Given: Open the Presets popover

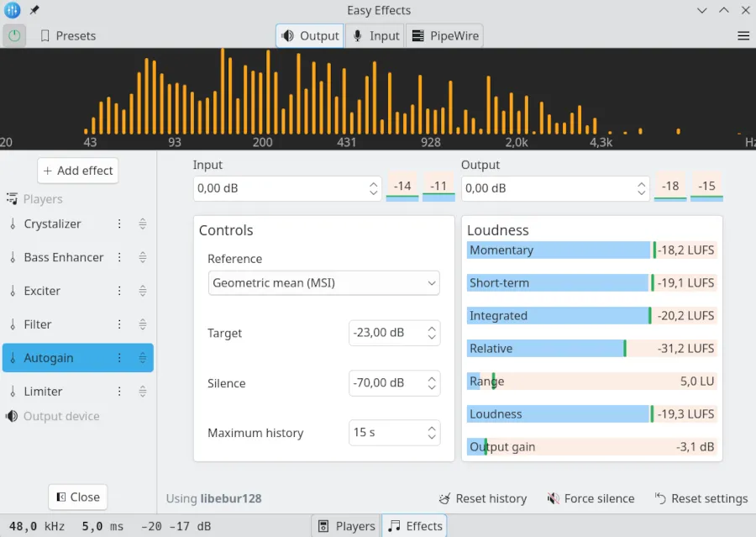Looking at the screenshot, I should (67, 35).
